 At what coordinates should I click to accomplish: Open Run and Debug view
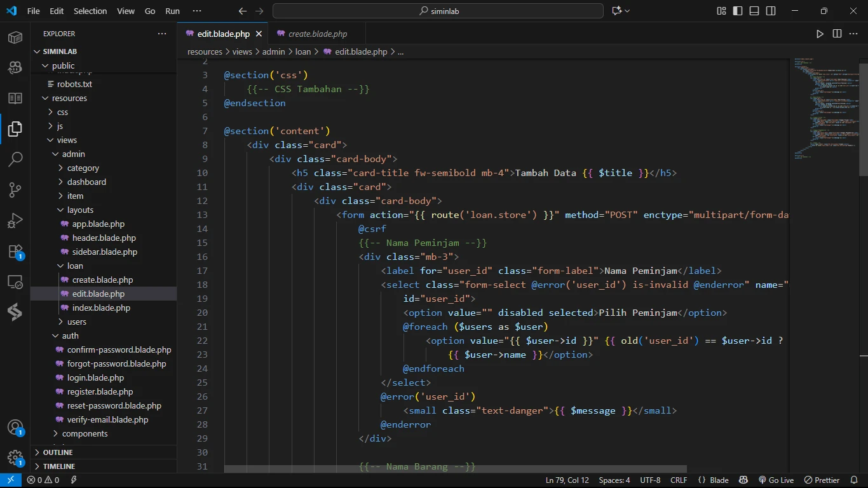(15, 220)
